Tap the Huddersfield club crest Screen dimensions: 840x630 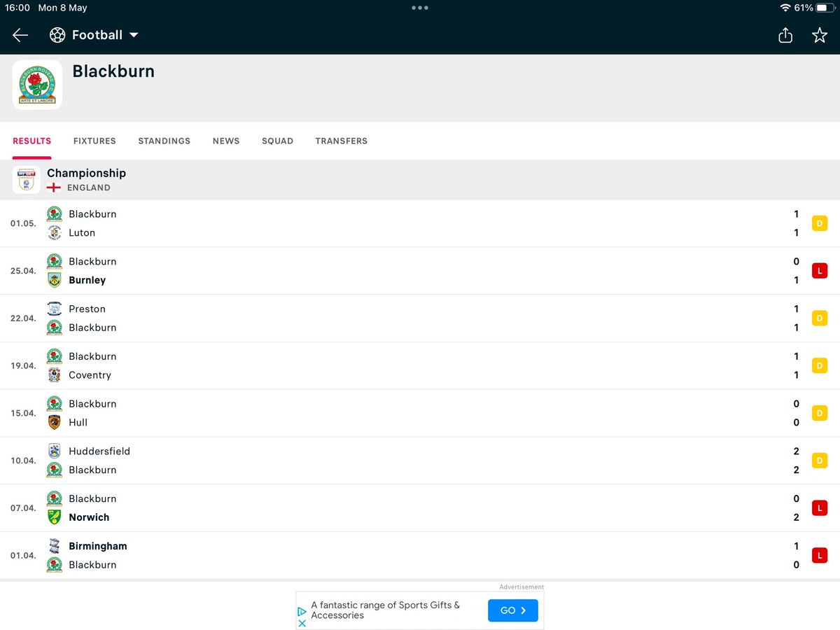coord(54,451)
